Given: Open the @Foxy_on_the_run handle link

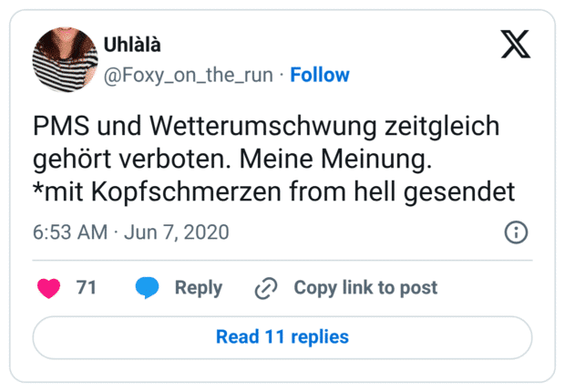Looking at the screenshot, I should coord(189,75).
